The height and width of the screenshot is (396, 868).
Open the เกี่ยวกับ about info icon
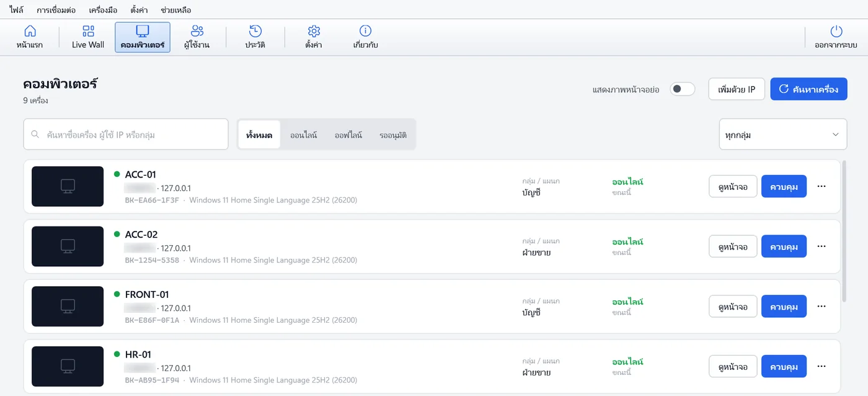tap(366, 37)
